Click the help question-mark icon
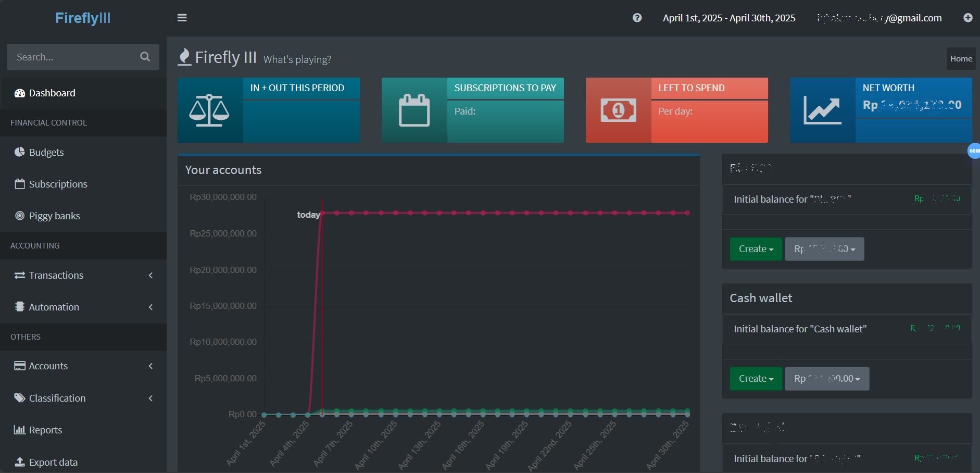980x473 pixels. pos(637,17)
